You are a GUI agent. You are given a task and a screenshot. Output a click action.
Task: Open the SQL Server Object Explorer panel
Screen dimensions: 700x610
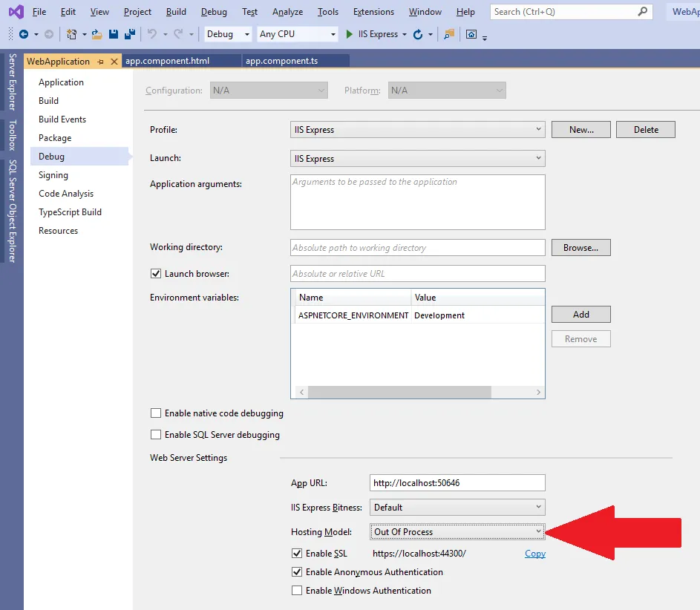tap(13, 211)
